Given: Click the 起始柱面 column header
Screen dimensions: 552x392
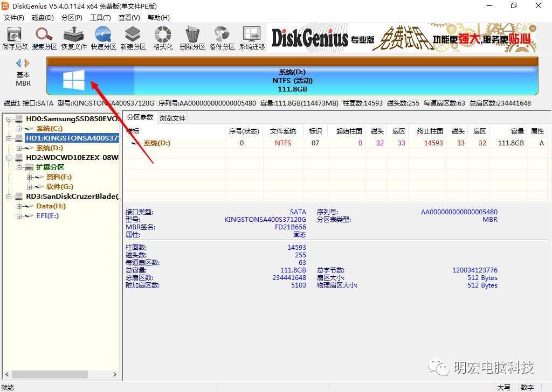Looking at the screenshot, I should click(x=347, y=131).
